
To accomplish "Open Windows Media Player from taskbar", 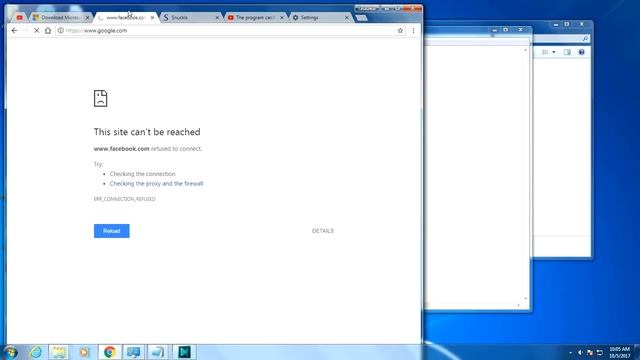I will tap(84, 352).
